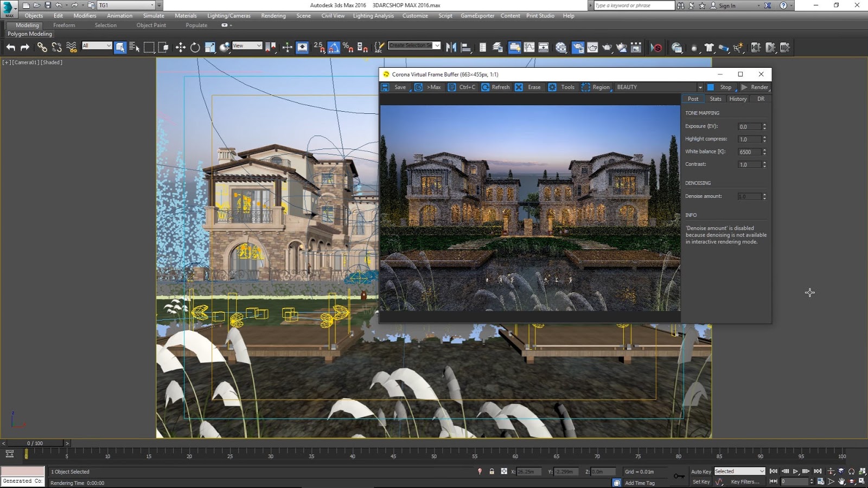868x488 pixels.
Task: Activate the Select and Rotate tool
Action: click(195, 48)
